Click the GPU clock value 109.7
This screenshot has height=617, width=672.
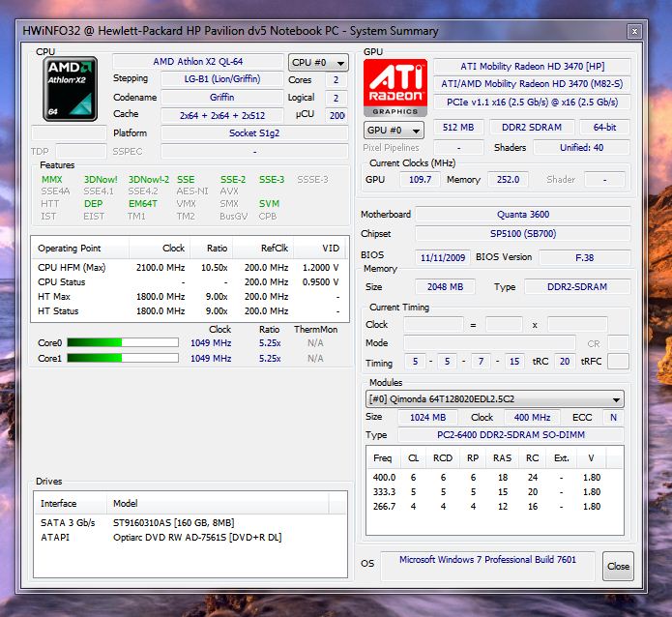(420, 179)
